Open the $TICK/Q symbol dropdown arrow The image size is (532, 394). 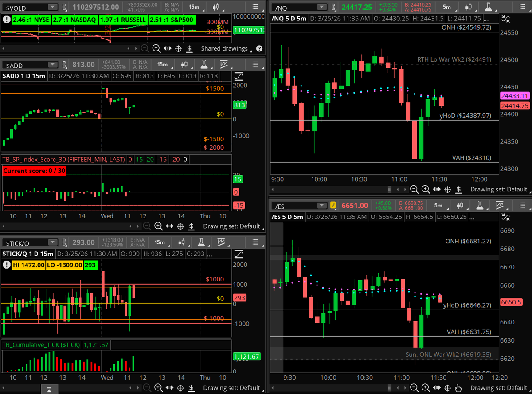(x=53, y=242)
